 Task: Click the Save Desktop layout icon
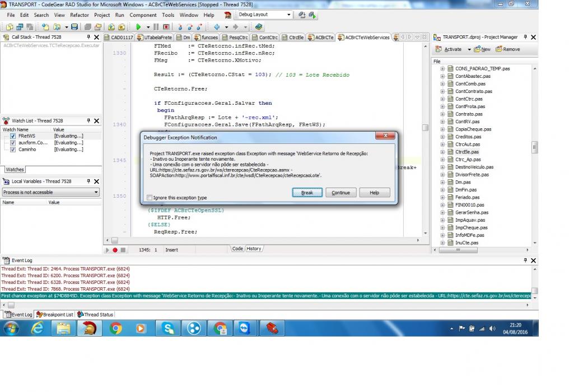[302, 15]
